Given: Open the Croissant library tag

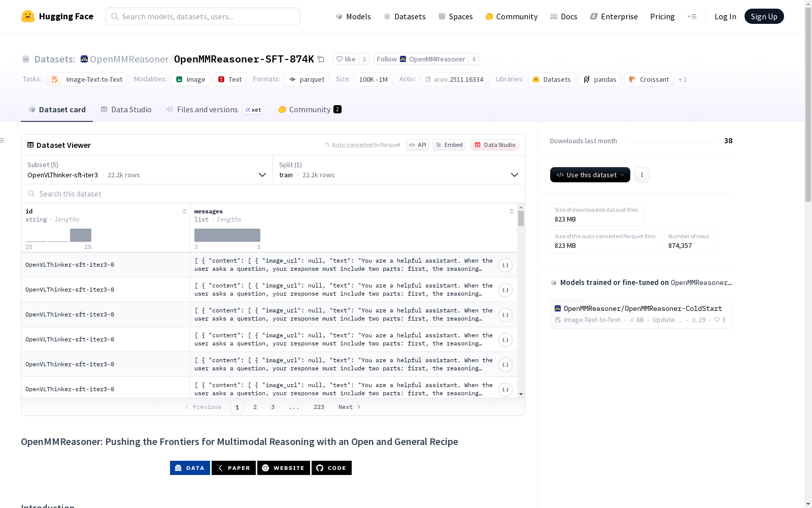Looking at the screenshot, I should click(x=649, y=79).
